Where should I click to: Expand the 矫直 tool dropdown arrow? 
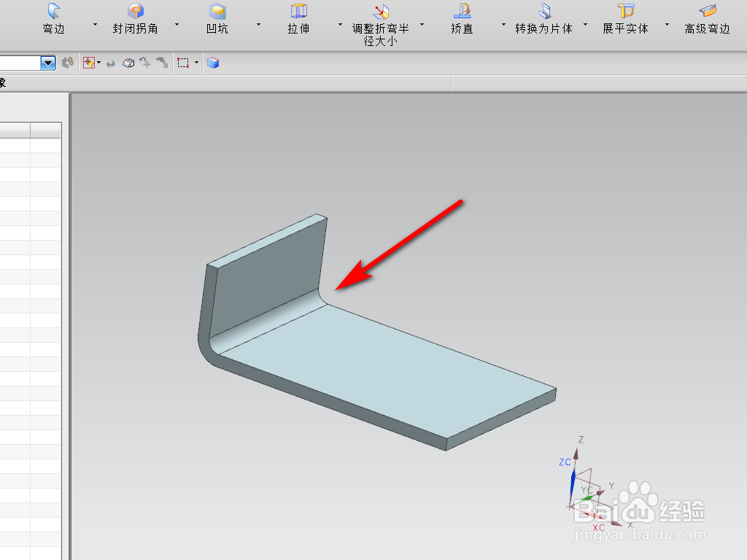point(503,24)
